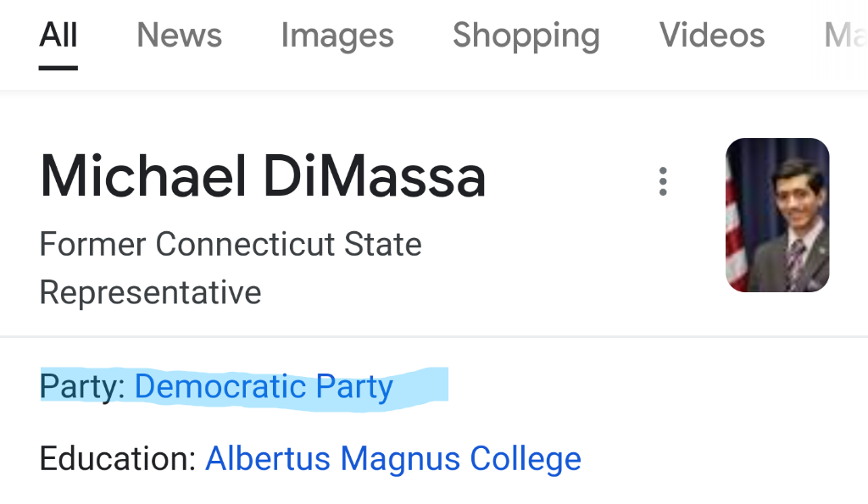Image resolution: width=868 pixels, height=504 pixels.
Task: Open the three-dot more options menu
Action: [x=663, y=181]
